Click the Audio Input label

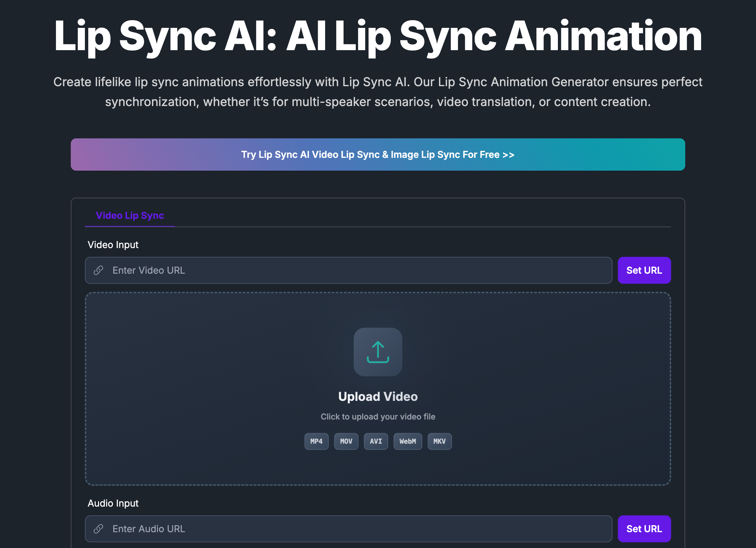point(113,503)
